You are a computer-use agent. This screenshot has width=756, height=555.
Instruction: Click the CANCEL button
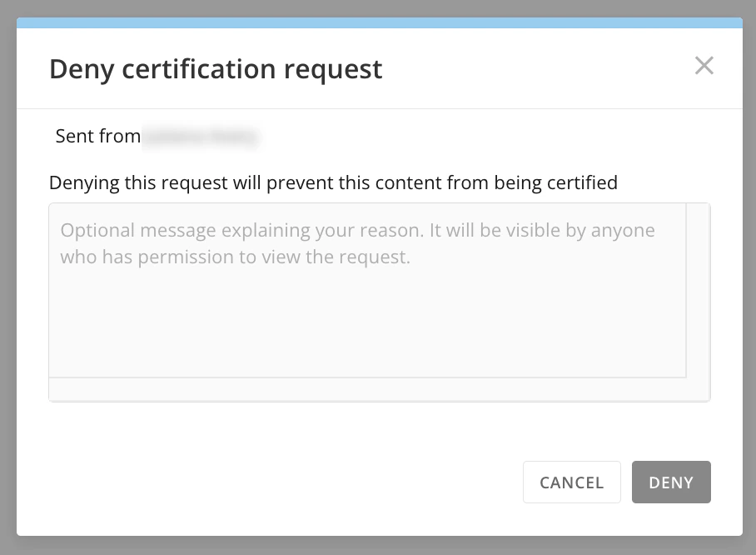pyautogui.click(x=572, y=482)
